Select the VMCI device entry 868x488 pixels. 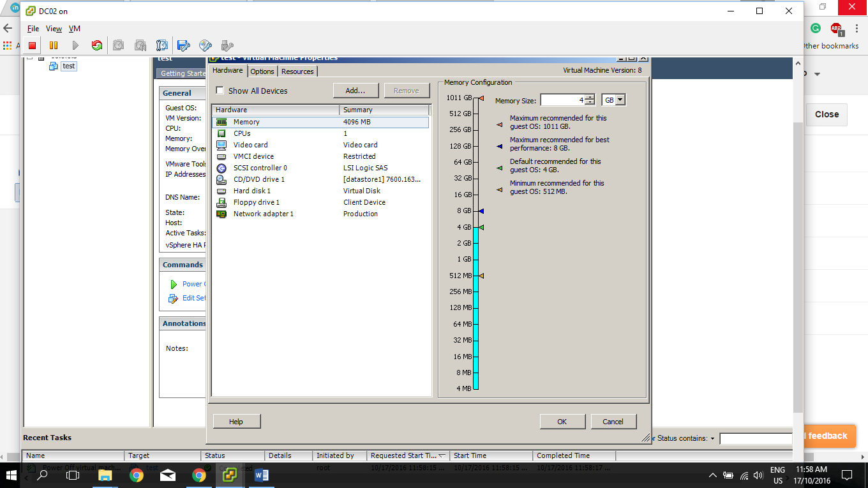pos(320,156)
